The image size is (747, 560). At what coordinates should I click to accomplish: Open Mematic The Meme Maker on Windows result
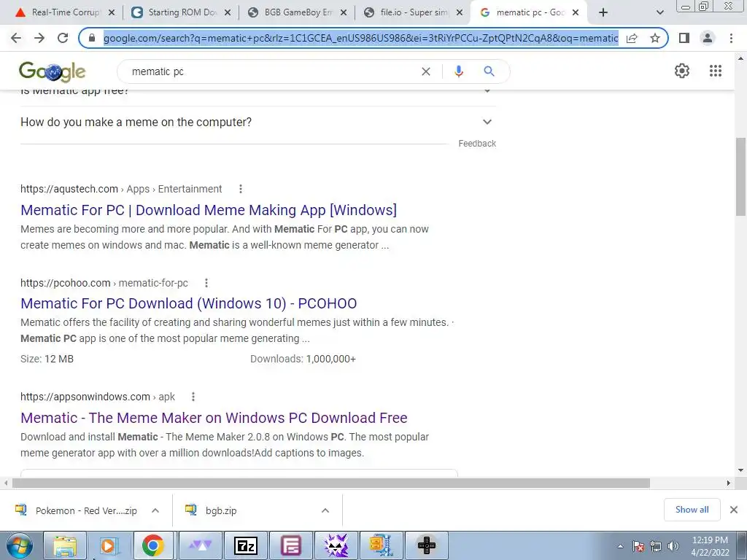214,418
